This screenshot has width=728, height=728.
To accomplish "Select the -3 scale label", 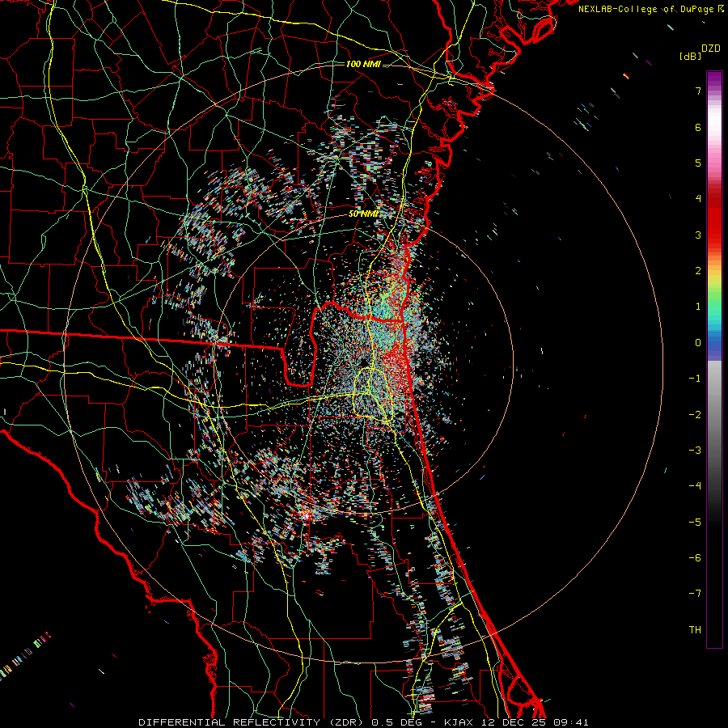I will click(x=695, y=451).
